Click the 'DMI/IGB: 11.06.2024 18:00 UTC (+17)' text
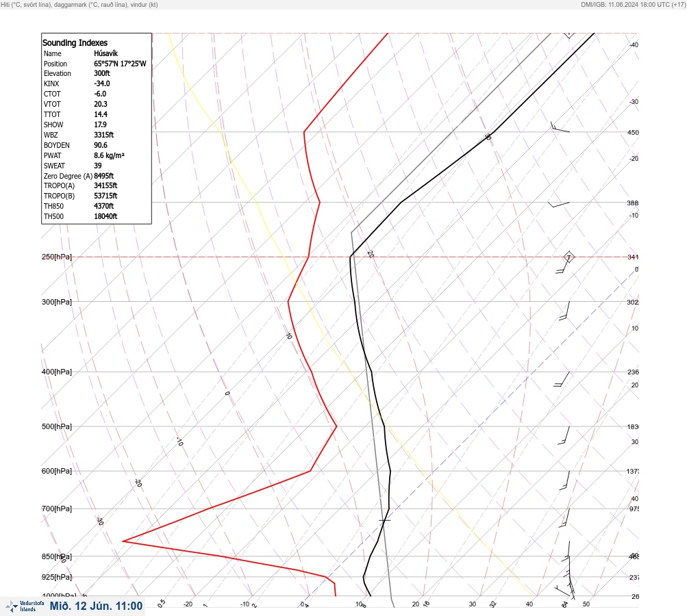The width and height of the screenshot is (687, 616). pos(633,5)
